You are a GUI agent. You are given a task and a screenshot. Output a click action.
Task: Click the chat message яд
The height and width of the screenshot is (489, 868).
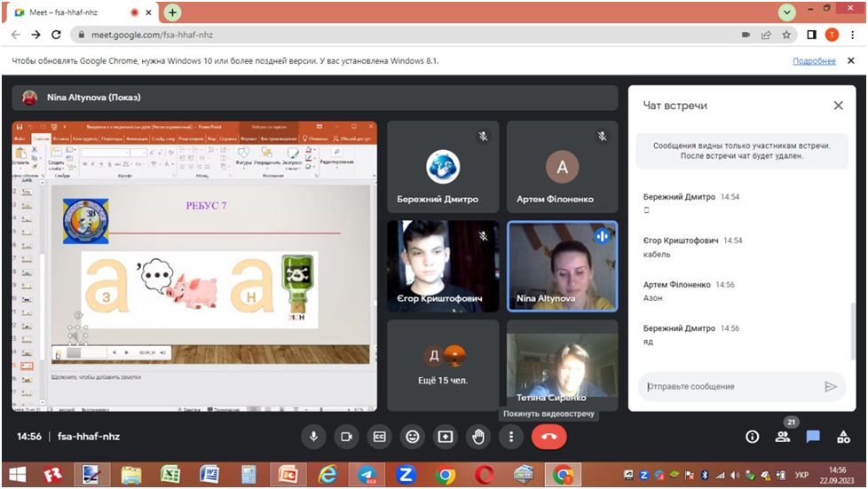pyautogui.click(x=648, y=342)
